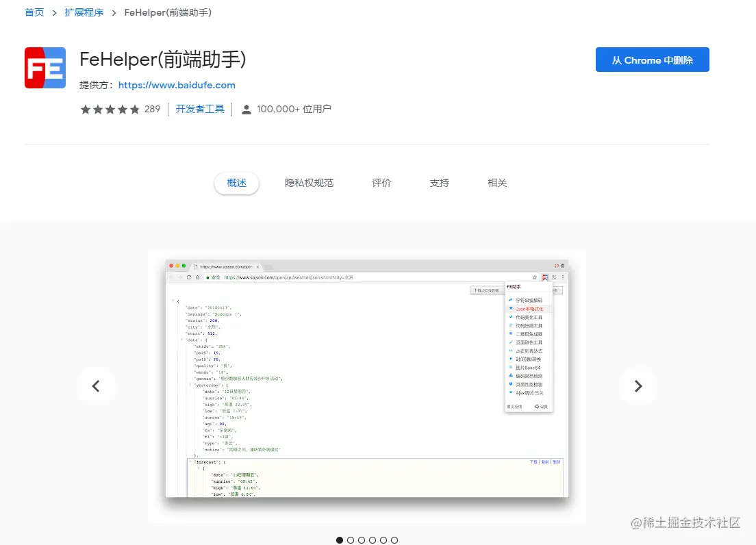The width and height of the screenshot is (756, 545).
Task: Open the 相关 tab
Action: tap(497, 183)
